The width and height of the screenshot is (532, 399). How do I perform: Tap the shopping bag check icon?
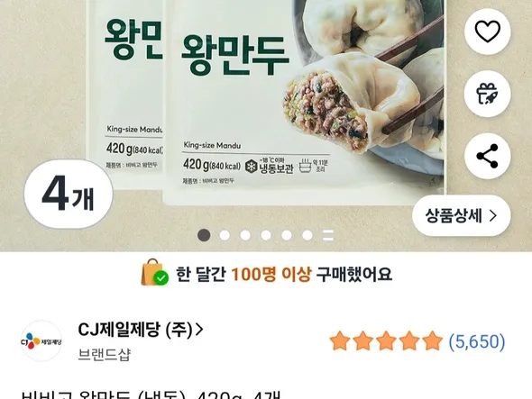coord(155,272)
